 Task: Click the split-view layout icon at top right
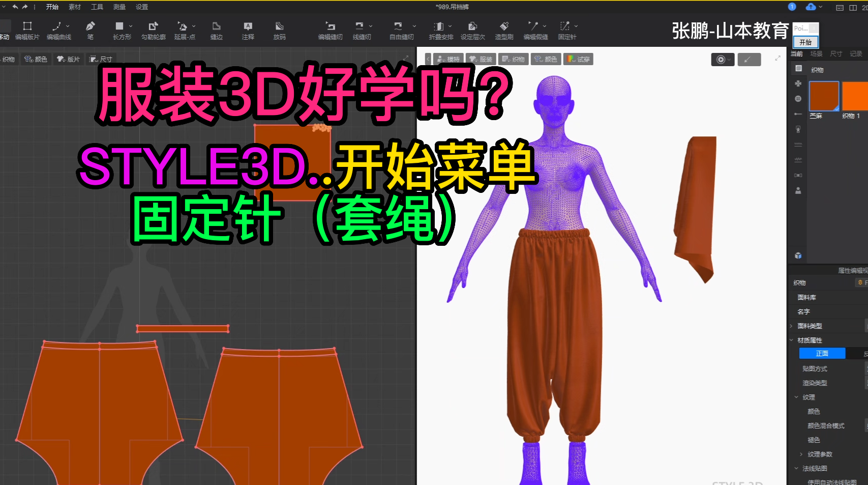[853, 8]
